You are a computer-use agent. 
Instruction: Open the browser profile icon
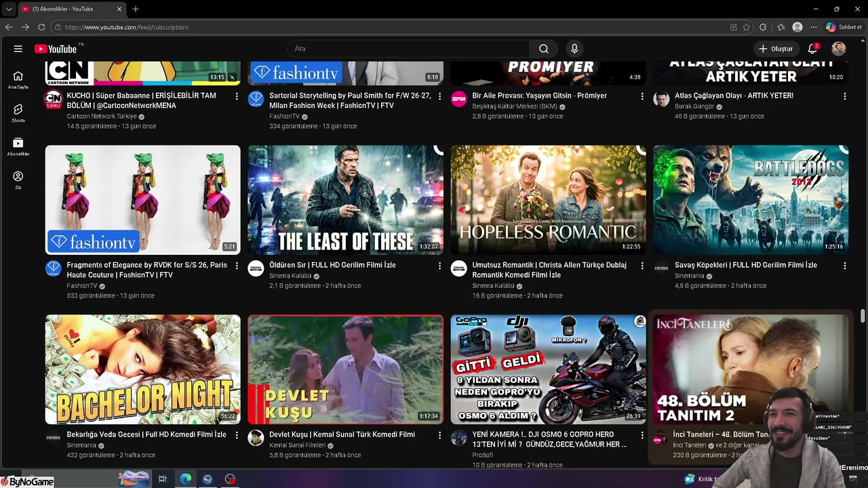[797, 27]
